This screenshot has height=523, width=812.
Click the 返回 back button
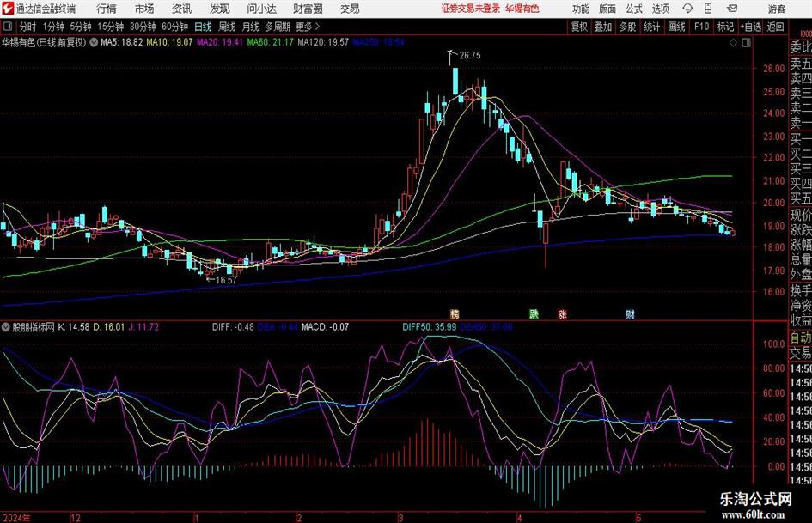click(x=775, y=27)
